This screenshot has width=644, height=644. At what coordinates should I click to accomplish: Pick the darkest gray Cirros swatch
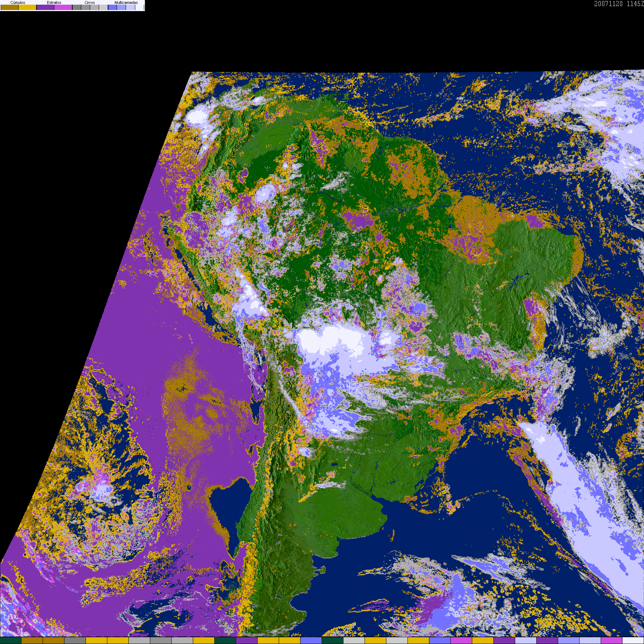click(77, 7)
